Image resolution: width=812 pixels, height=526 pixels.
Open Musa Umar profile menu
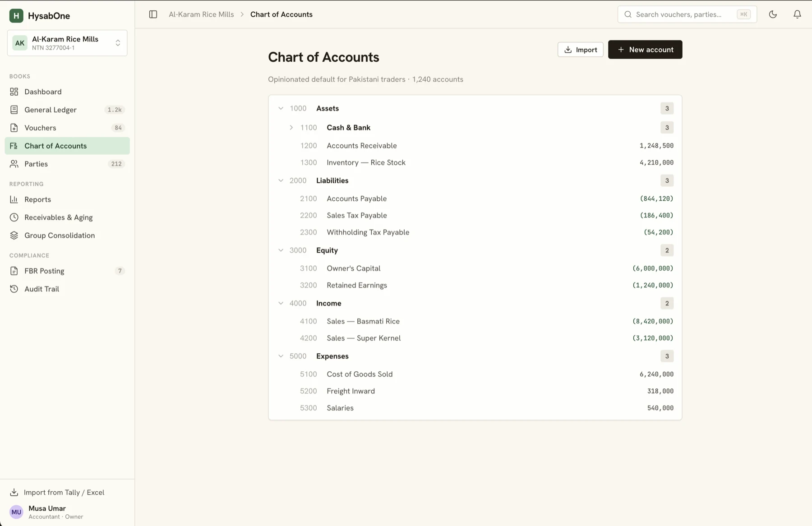click(x=67, y=512)
